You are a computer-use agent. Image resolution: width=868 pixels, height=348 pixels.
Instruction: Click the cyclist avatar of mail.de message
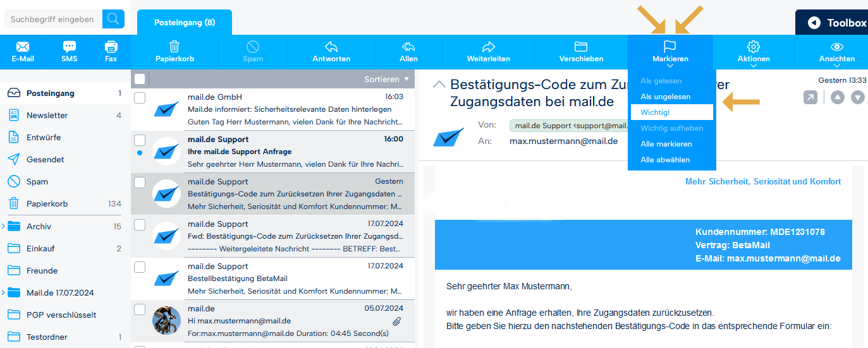[167, 320]
